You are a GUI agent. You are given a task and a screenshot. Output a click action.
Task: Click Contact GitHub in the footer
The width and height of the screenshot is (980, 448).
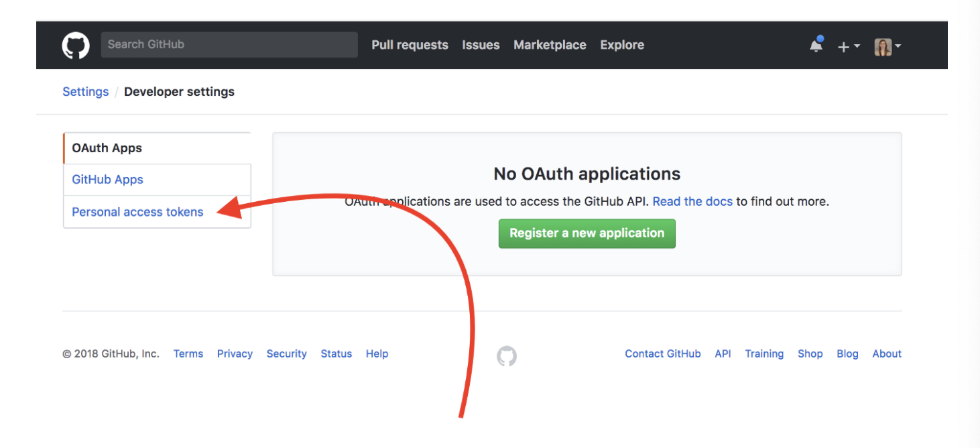[663, 354]
